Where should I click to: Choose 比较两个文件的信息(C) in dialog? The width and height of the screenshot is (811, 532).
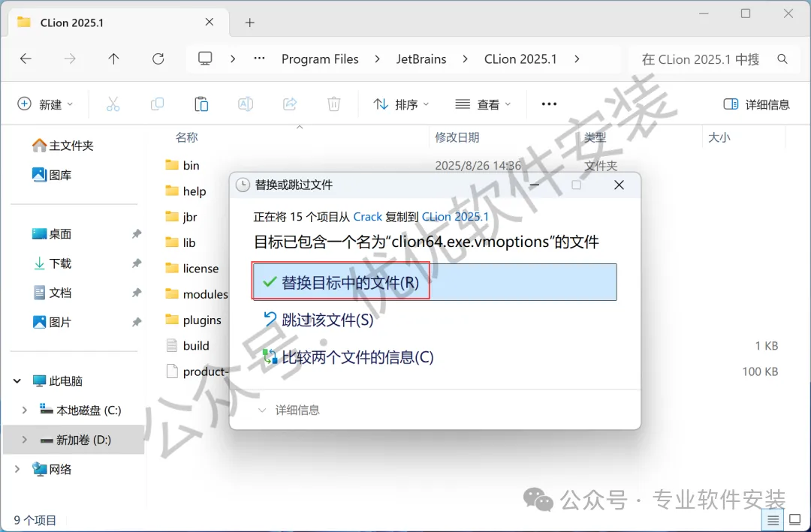(348, 357)
